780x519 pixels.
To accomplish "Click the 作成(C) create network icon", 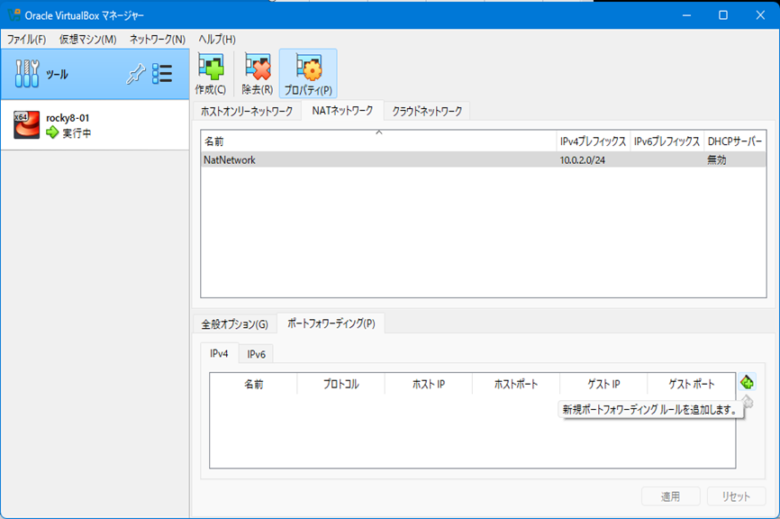I will (x=211, y=73).
